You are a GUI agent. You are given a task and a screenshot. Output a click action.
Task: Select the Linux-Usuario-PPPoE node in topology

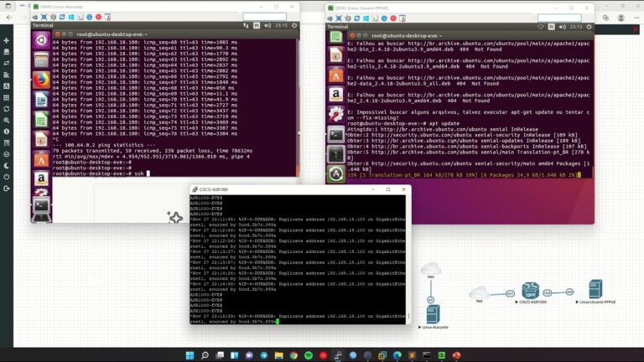pos(595,289)
